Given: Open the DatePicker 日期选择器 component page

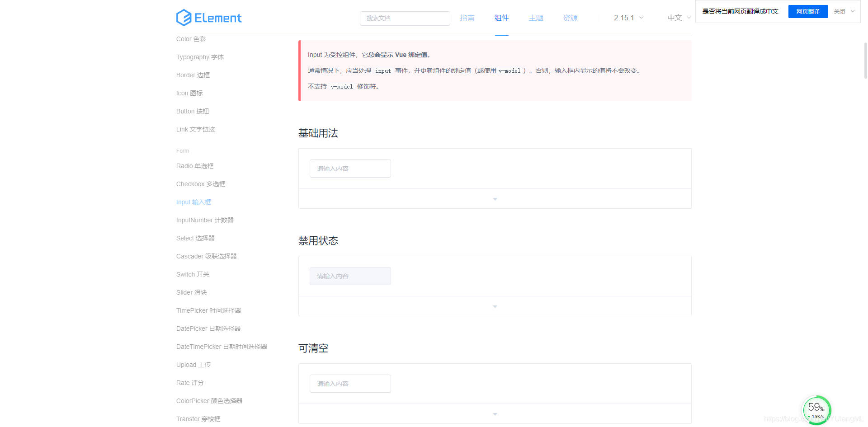Looking at the screenshot, I should click(208, 328).
